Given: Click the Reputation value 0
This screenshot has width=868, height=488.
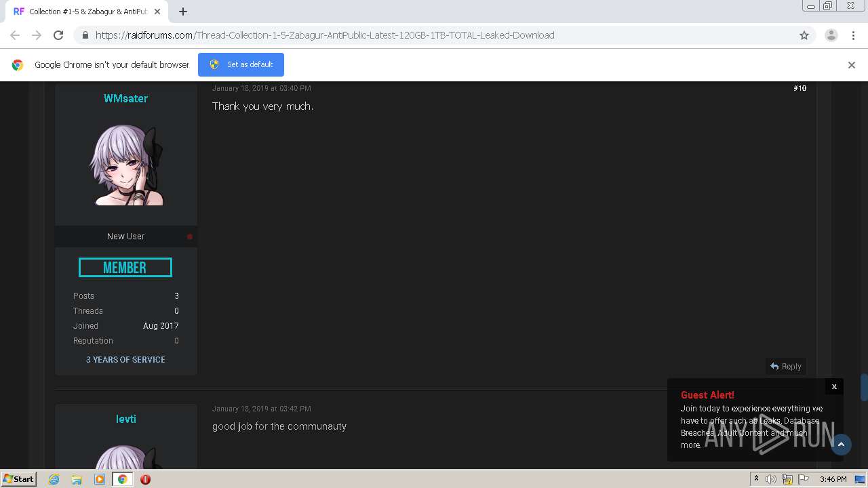Looking at the screenshot, I should tap(176, 341).
